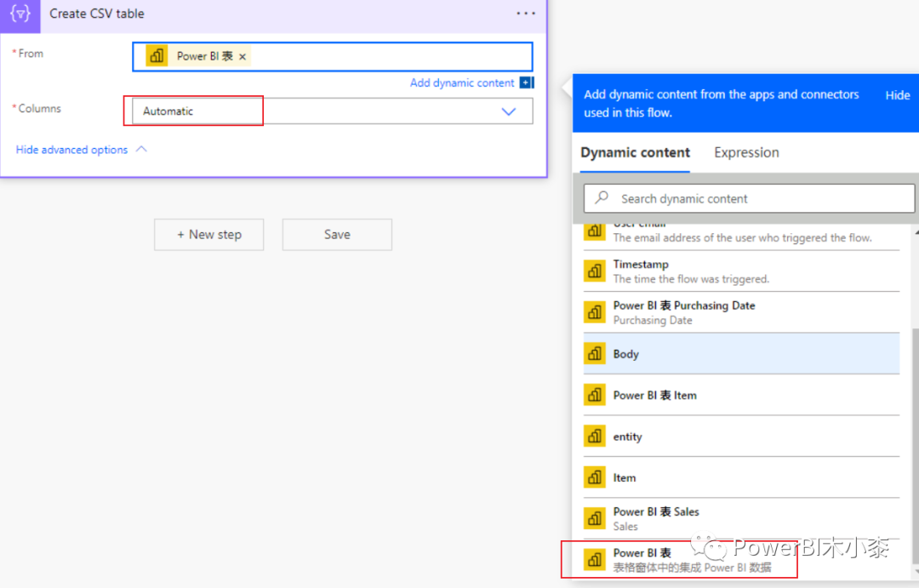This screenshot has height=588, width=919.
Task: Click the search magnifier icon
Action: click(x=602, y=198)
